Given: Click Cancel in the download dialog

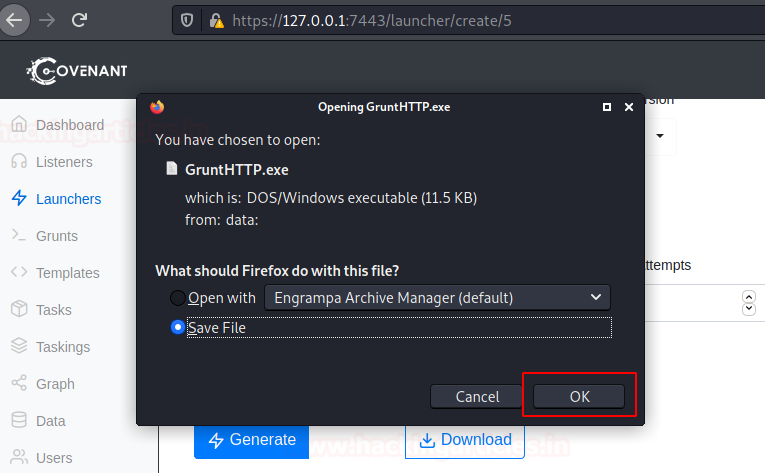Looking at the screenshot, I should tap(477, 396).
